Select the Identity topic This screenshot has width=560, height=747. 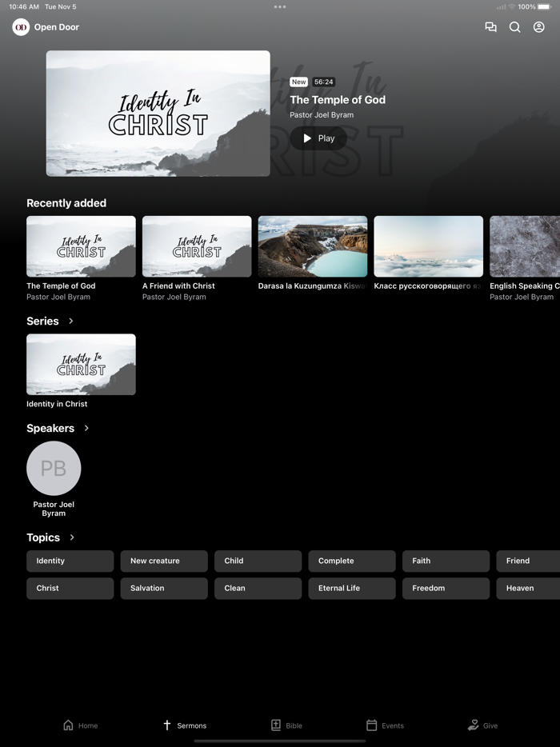[x=70, y=561]
